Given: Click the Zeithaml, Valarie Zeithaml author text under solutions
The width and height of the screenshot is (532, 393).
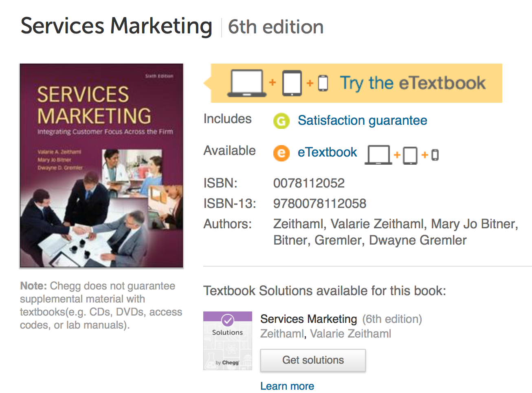Looking at the screenshot, I should coord(325,334).
